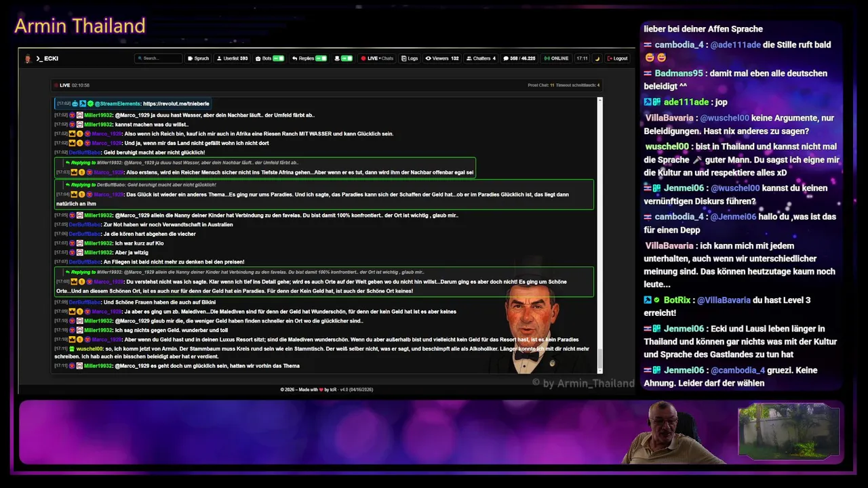868x488 pixels.
Task: Click Marco_1929 name on 'Das Glück ist wieder' message
Action: click(x=108, y=195)
